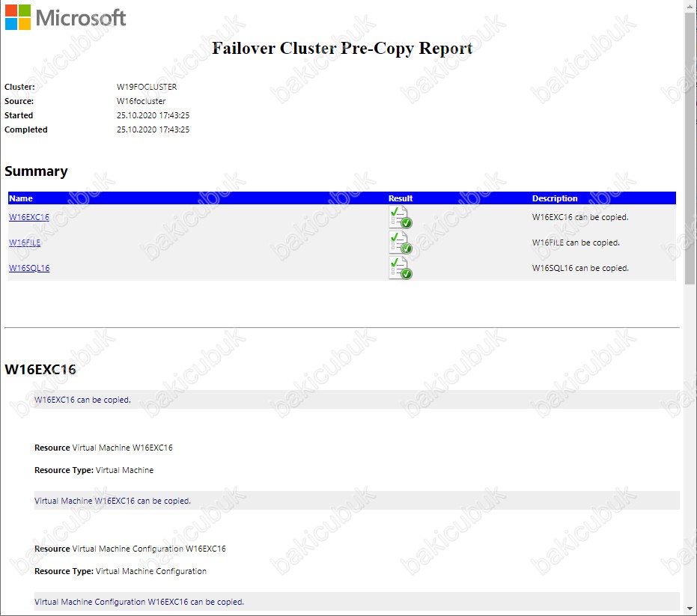The height and width of the screenshot is (616, 697).
Task: Open the W16EXC16 link in Summary
Action: 29,217
